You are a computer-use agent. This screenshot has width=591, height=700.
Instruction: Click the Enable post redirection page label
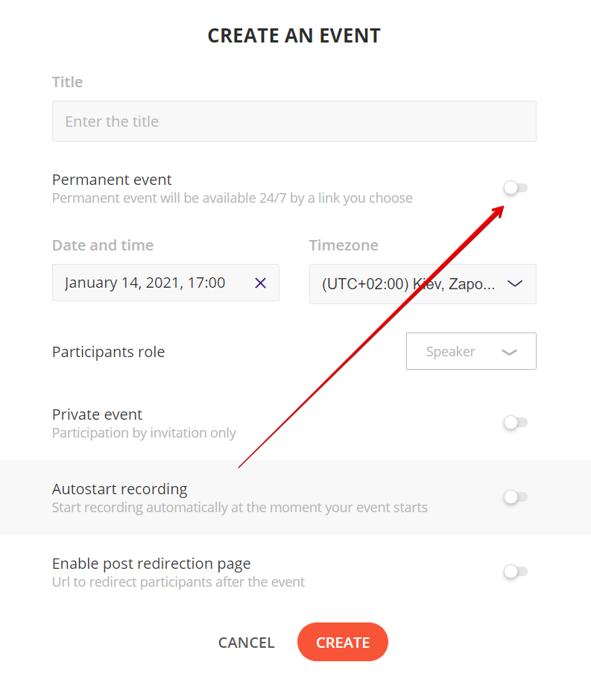[151, 564]
